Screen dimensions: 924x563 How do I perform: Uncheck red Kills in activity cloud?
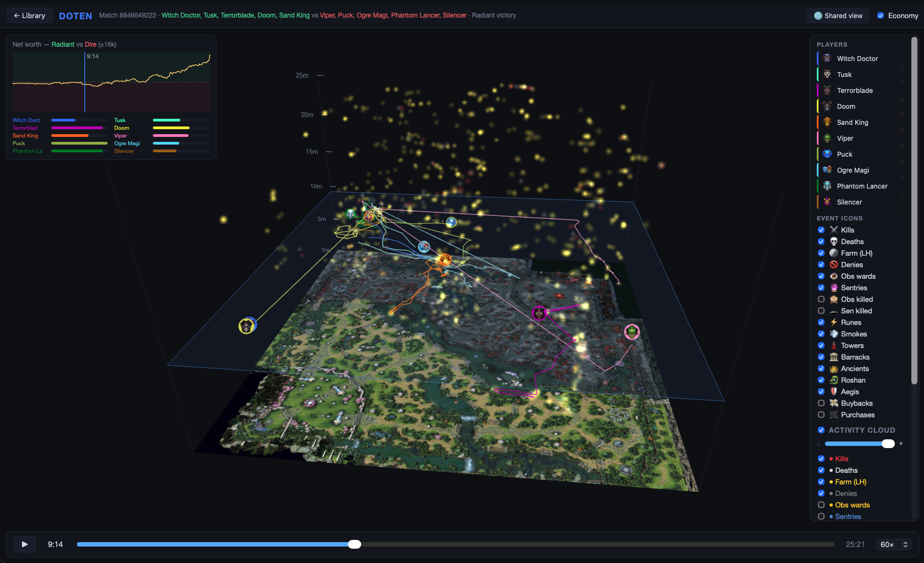[x=821, y=459]
